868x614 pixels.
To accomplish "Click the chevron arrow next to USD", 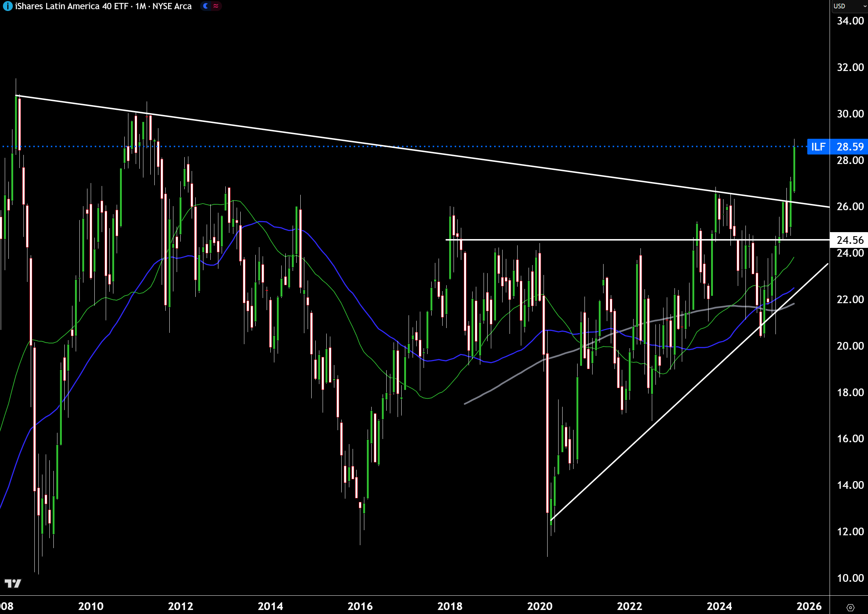I will click(865, 6).
